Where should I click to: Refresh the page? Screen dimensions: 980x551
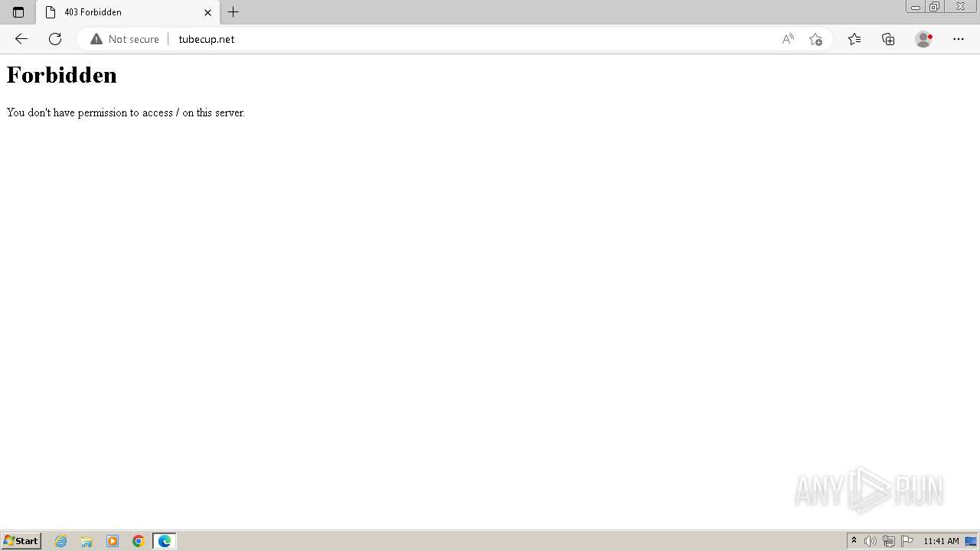point(55,39)
